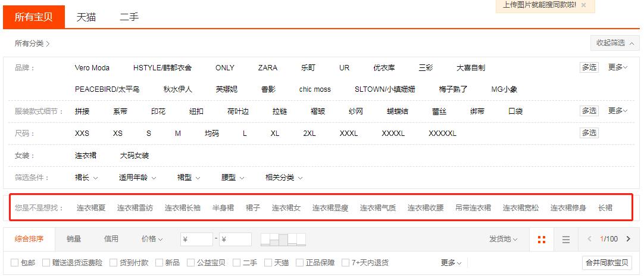Switch to the 天猫 tab
This screenshot has width=644, height=276.
click(x=86, y=17)
